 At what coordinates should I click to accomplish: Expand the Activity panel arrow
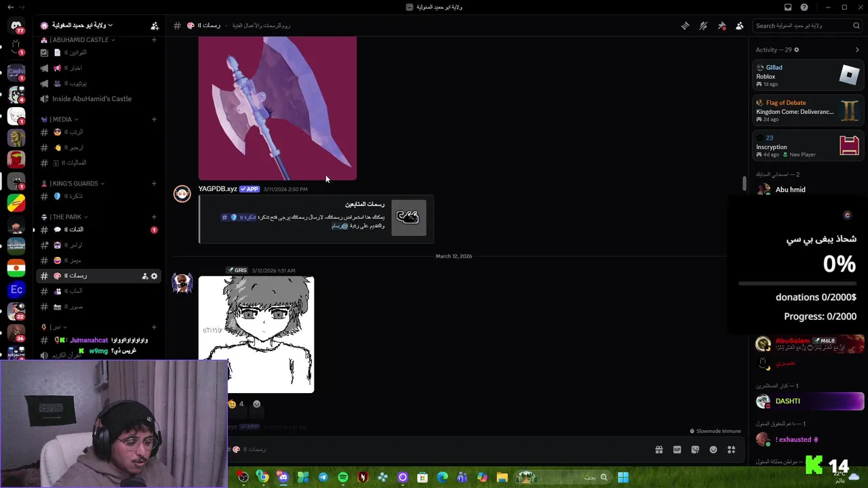pyautogui.click(x=857, y=49)
